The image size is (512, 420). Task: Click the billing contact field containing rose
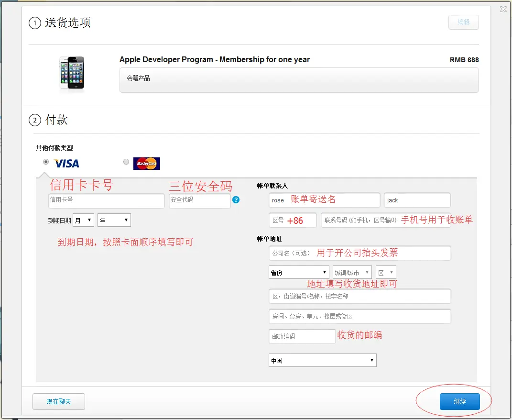tap(325, 200)
